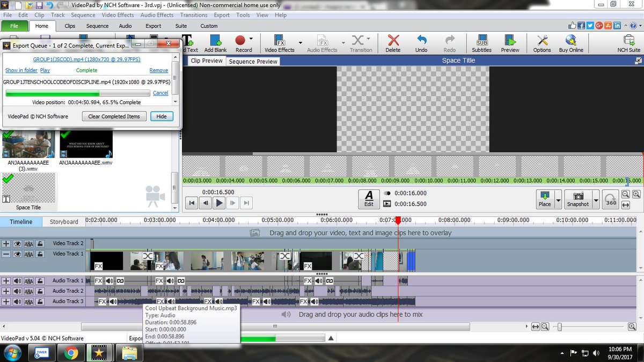Mute Audio Track 2 with its speaker button
The width and height of the screenshot is (644, 362).
point(17,291)
